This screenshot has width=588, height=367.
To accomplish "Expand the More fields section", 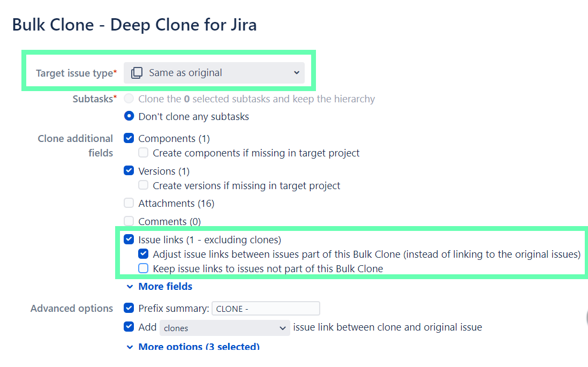I will tap(165, 287).
